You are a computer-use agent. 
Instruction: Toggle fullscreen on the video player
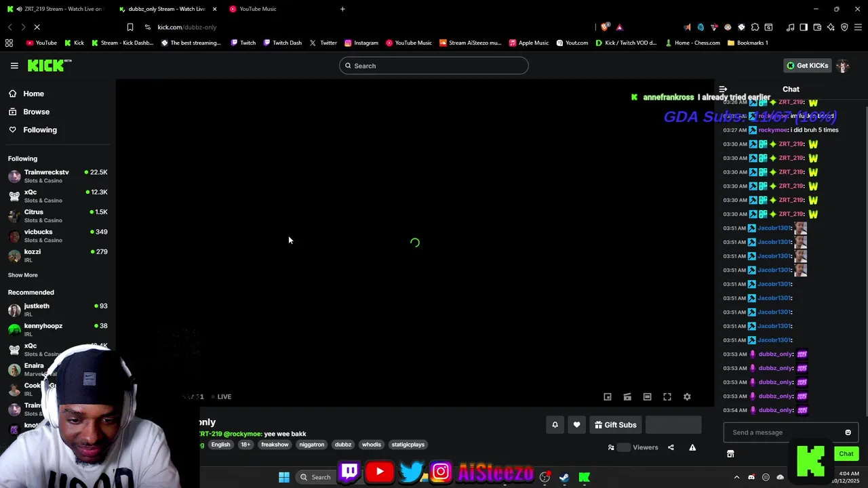pos(667,397)
